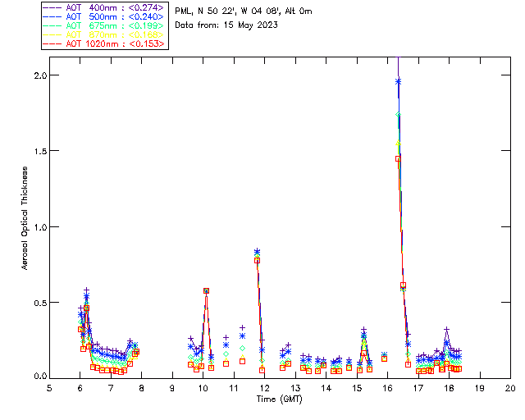This screenshot has width=525, height=420.
Task: Click the PML station location header text
Action: [x=244, y=11]
